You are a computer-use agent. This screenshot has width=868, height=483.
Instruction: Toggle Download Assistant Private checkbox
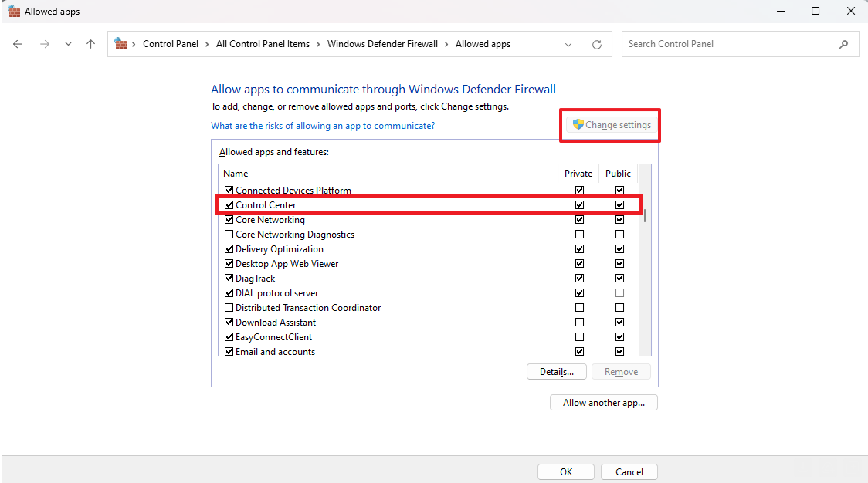[x=580, y=323]
